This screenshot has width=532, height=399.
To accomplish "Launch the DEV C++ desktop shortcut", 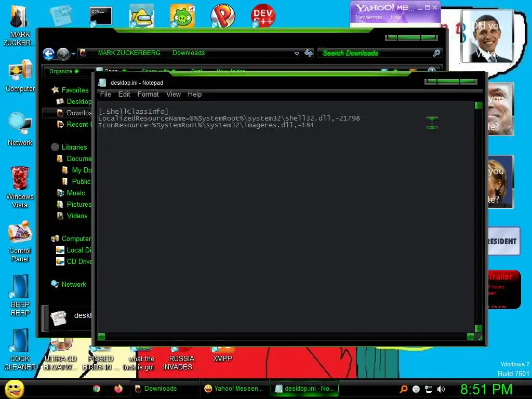I will pos(263,16).
